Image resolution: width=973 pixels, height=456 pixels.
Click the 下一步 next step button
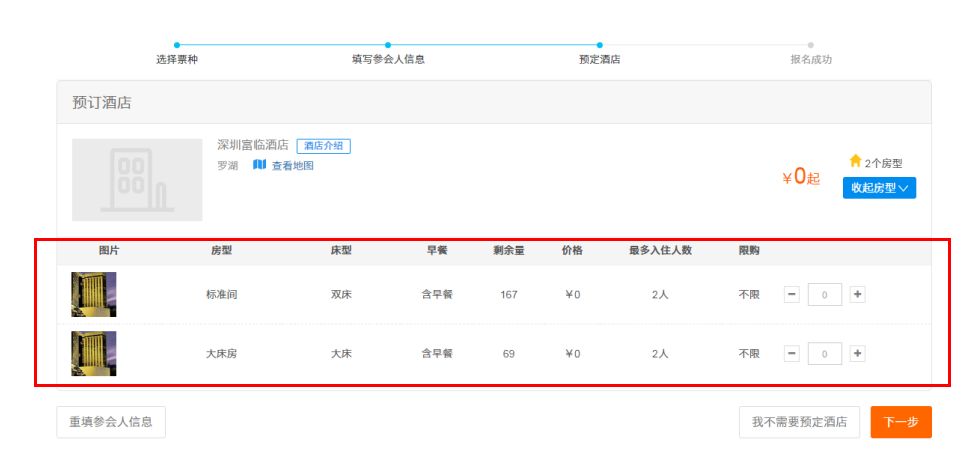pyautogui.click(x=901, y=422)
